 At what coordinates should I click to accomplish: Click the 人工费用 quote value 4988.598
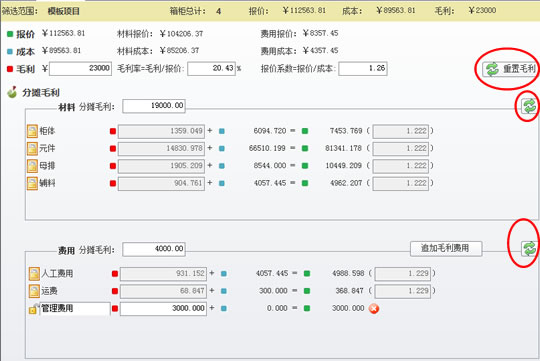[348, 274]
